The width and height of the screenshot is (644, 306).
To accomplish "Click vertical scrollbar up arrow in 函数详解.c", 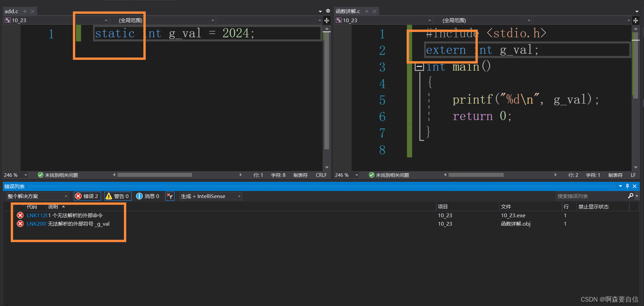I will click(x=636, y=29).
